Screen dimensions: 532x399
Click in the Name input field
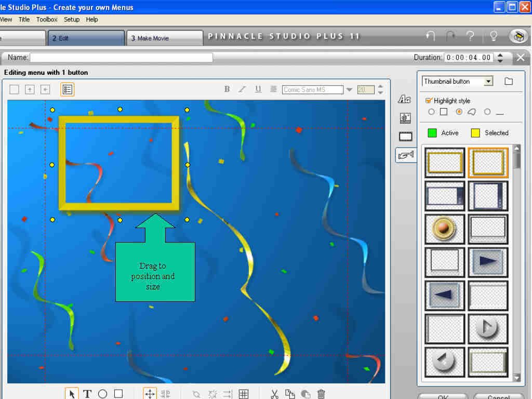122,57
